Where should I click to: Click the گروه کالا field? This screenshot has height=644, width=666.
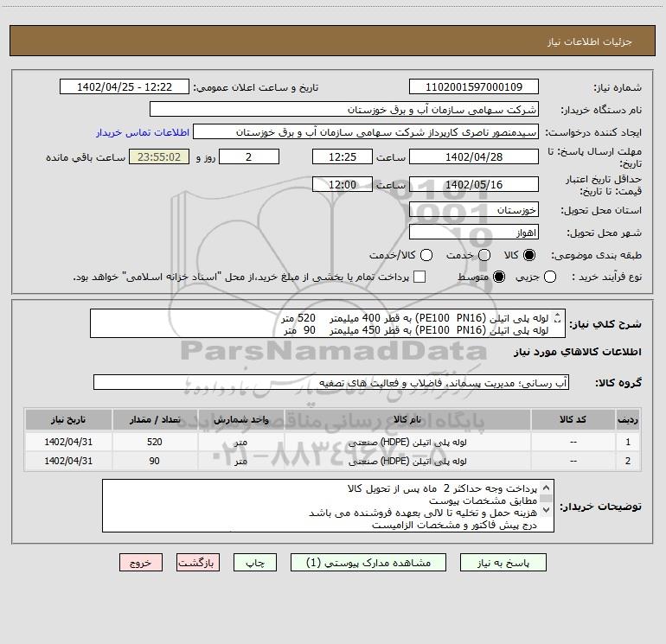coord(331,382)
